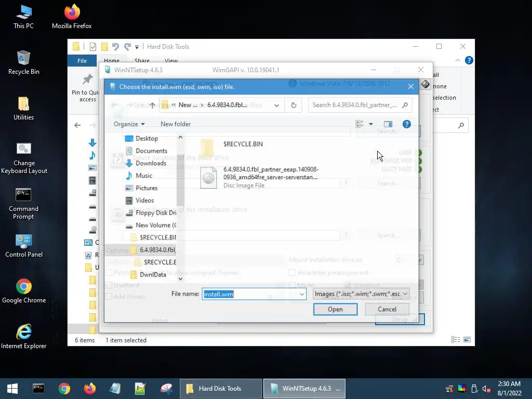Click the WinNTSetup disk tool icon
This screenshot has height=399, width=532.
pyautogui.click(x=425, y=84)
